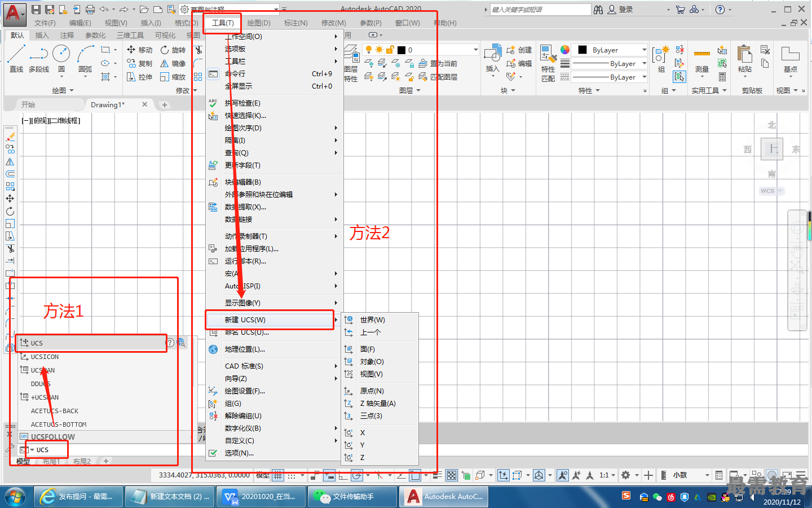
Task: Click the keyword search input field
Action: pos(540,10)
